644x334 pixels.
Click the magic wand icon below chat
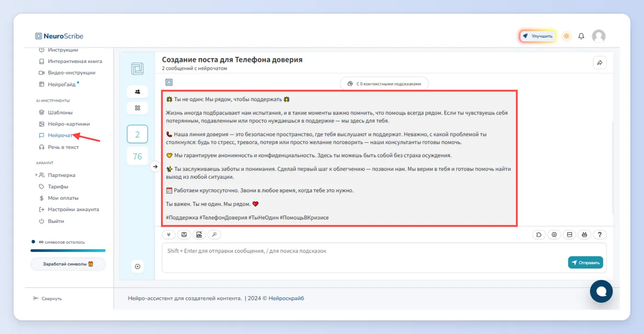214,234
